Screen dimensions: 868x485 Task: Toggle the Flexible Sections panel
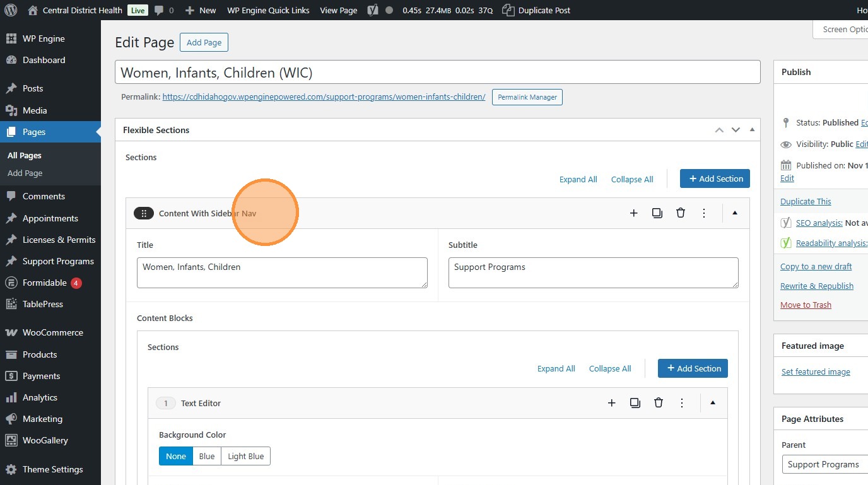752,130
